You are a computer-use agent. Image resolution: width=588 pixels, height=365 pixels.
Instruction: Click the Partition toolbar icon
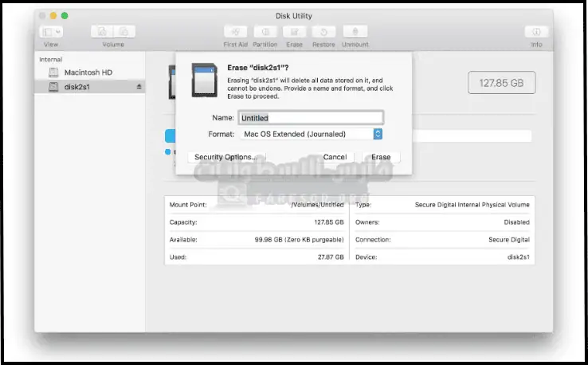click(x=265, y=32)
